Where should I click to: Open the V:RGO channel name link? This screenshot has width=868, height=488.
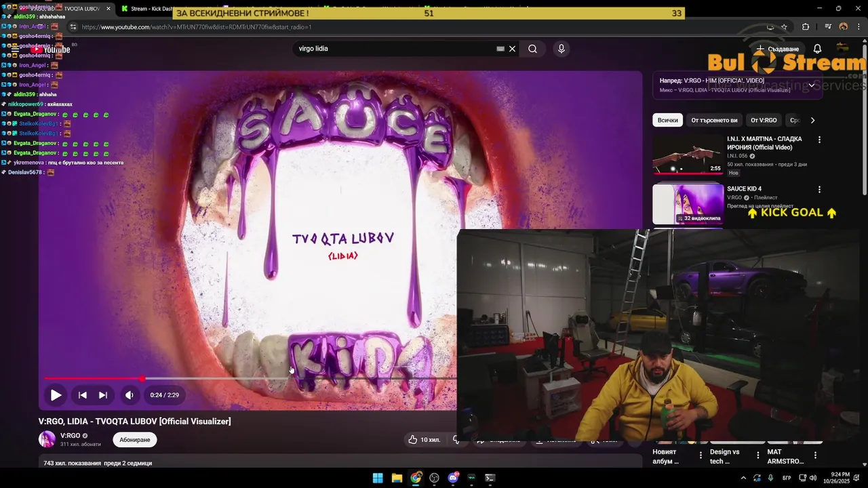coord(70,436)
